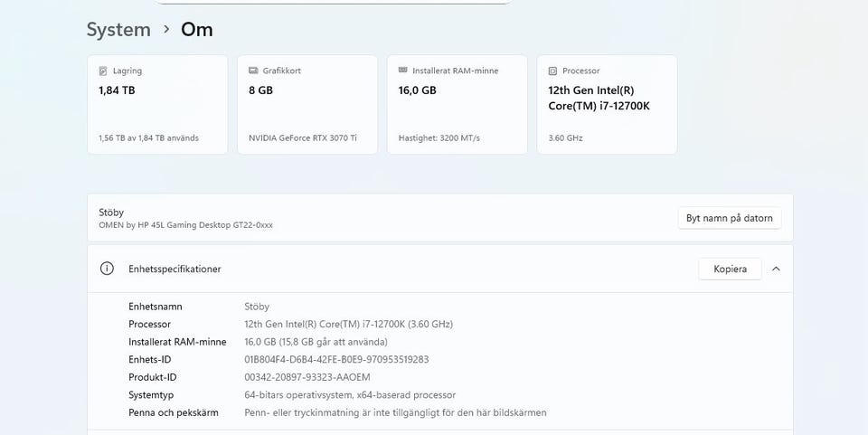Click the Installerat RAM-minne icon
This screenshot has width=868, height=435.
click(x=403, y=71)
